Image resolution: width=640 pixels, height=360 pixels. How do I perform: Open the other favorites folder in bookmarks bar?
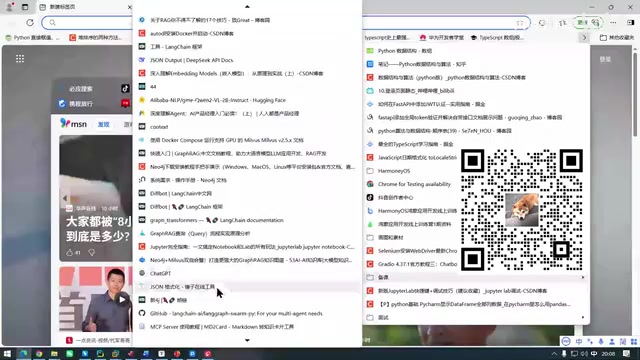click(617, 38)
